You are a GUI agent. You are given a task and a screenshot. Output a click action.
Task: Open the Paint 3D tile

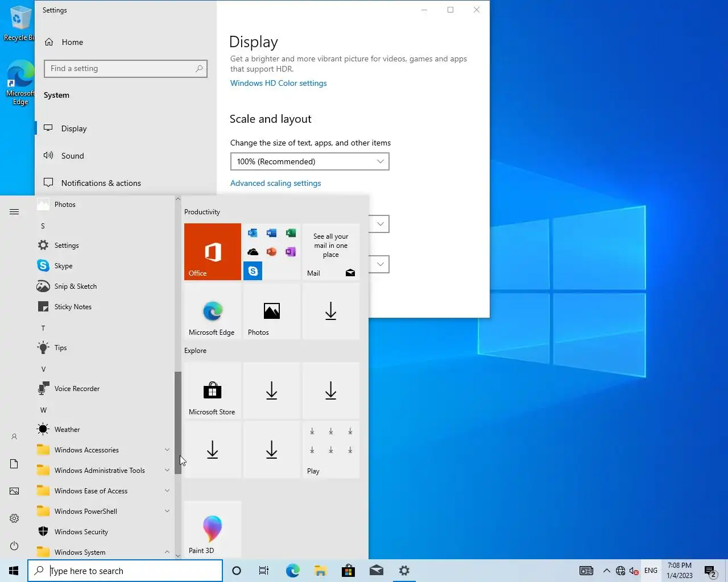coord(213,529)
